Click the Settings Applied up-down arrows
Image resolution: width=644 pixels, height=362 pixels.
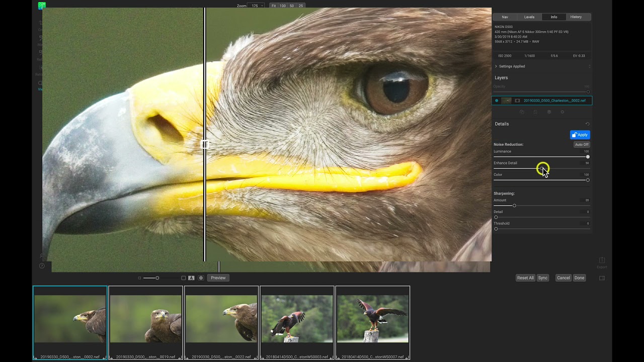[x=589, y=66]
